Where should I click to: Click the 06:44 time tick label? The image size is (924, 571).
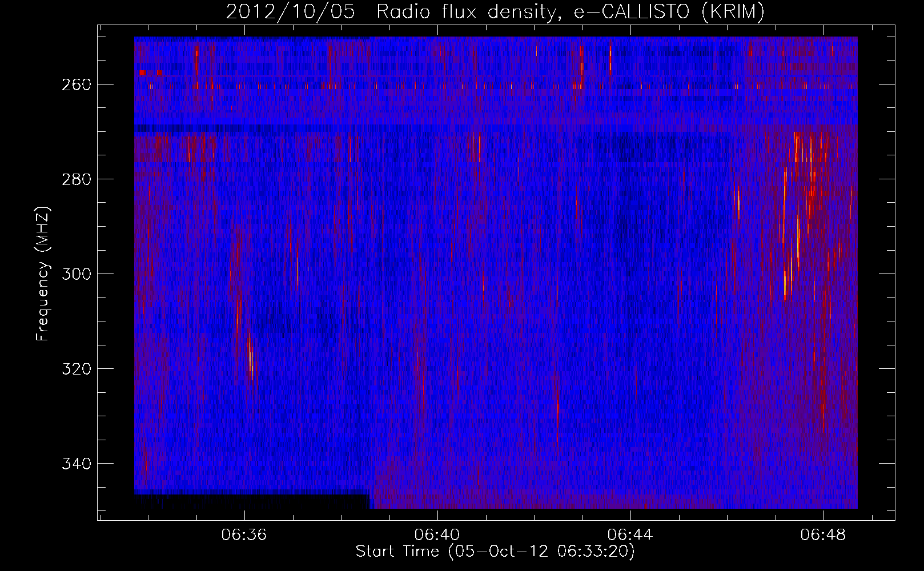pos(630,534)
